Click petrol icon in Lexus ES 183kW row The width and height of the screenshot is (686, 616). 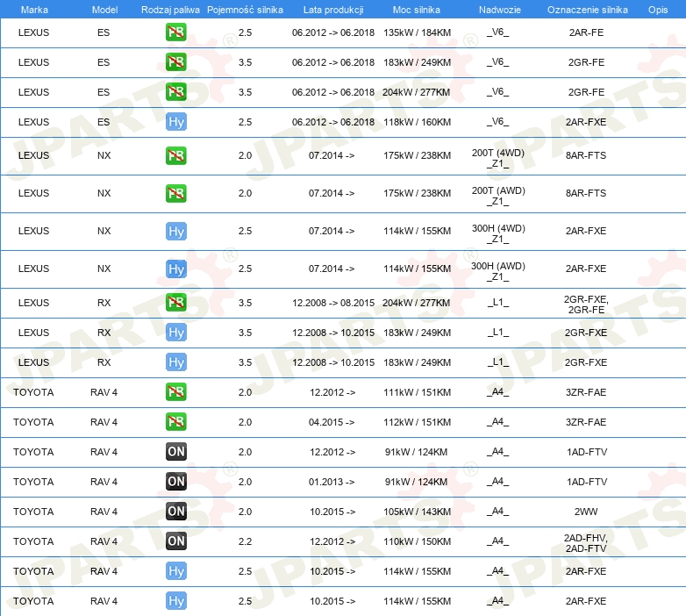[x=175, y=62]
